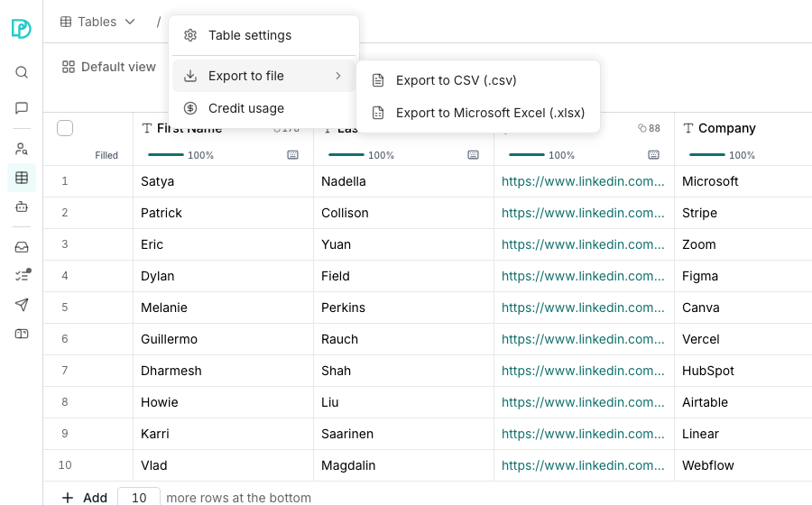The height and width of the screenshot is (505, 812).
Task: Open the chat bubble icon in sidebar
Action: point(22,107)
